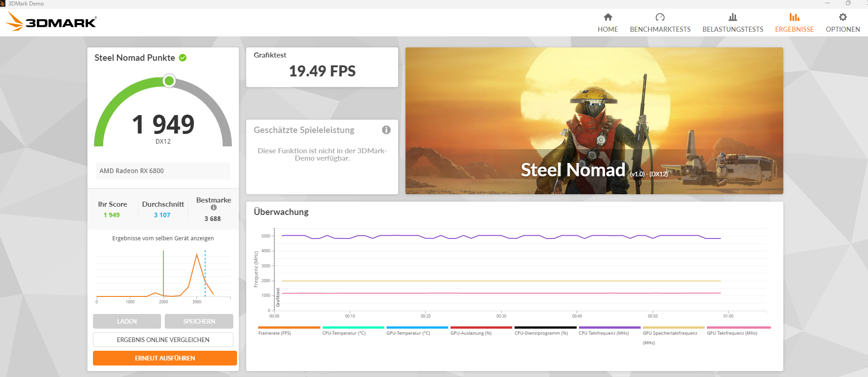Click Durchschnitt value 3 107

tap(162, 215)
